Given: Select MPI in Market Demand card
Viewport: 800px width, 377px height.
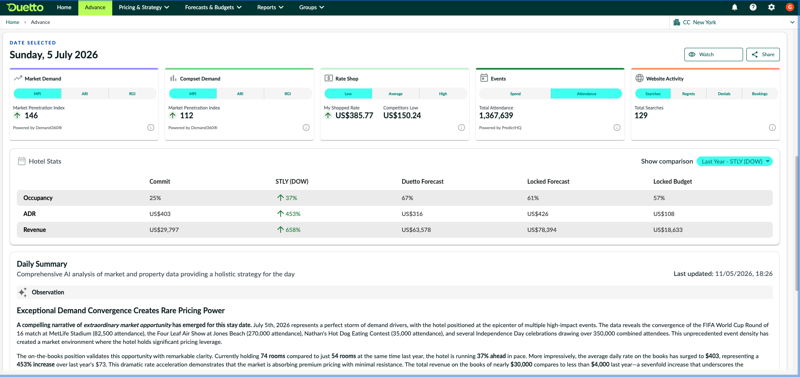Looking at the screenshot, I should [x=37, y=94].
